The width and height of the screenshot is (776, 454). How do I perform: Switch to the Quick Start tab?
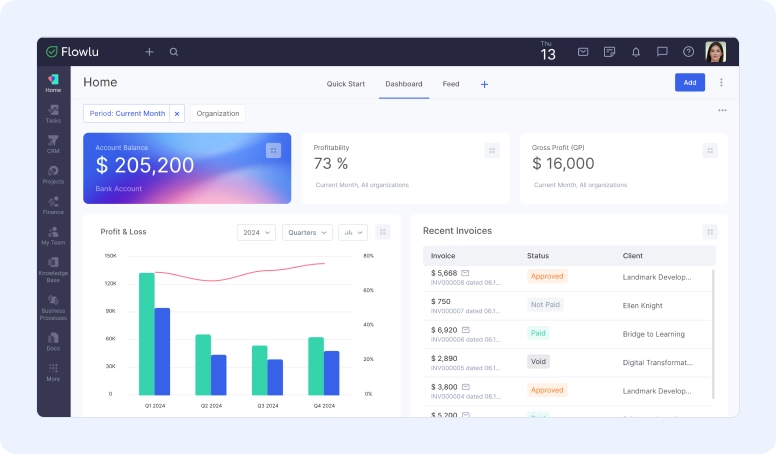344,84
